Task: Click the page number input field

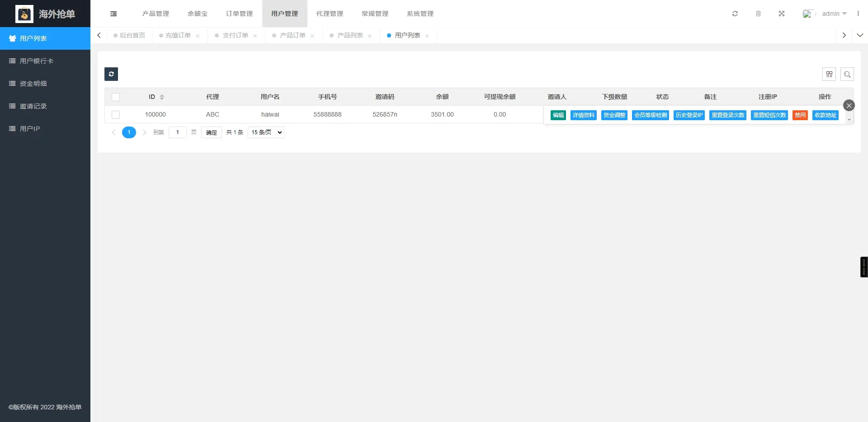Action: (x=178, y=132)
